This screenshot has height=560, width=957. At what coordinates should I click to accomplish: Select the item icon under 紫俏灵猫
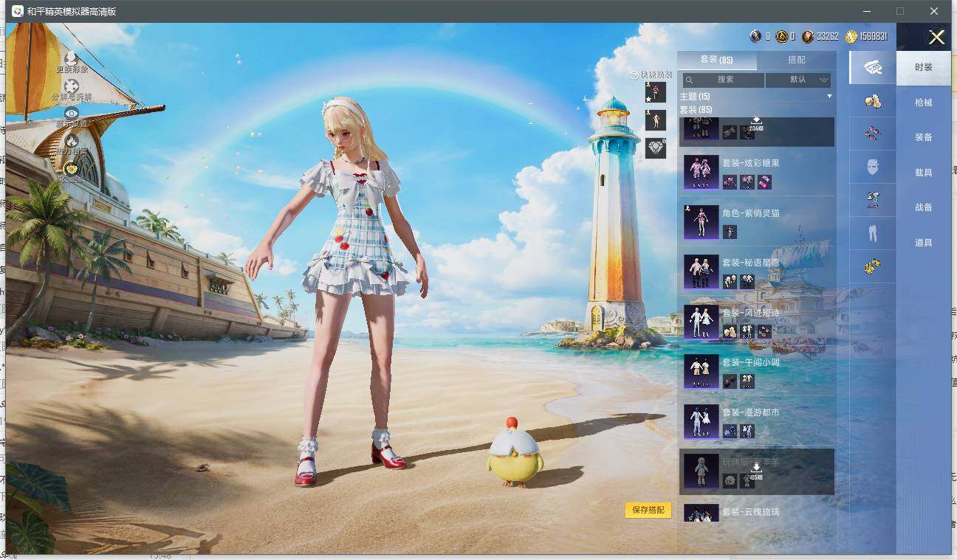pyautogui.click(x=730, y=232)
